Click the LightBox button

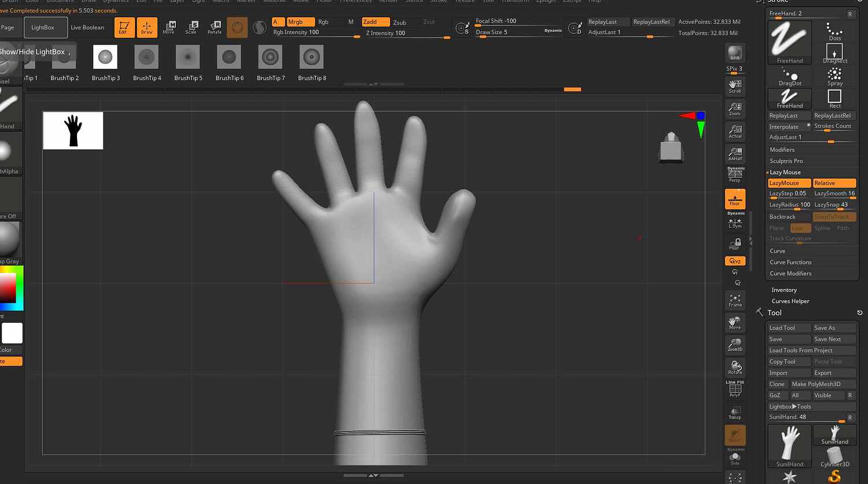pyautogui.click(x=46, y=27)
